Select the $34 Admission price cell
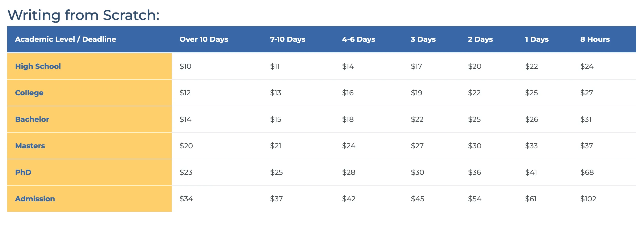 [x=186, y=199]
